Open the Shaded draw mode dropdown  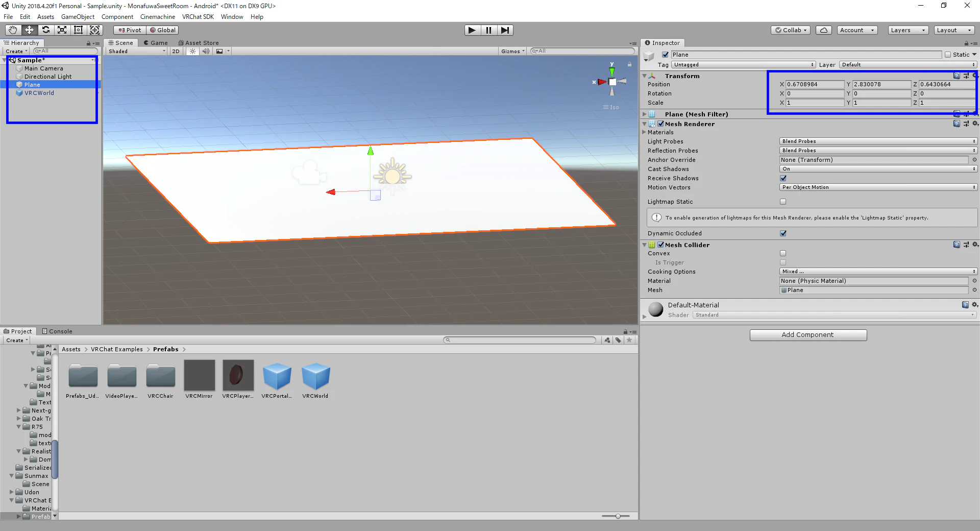tap(137, 51)
